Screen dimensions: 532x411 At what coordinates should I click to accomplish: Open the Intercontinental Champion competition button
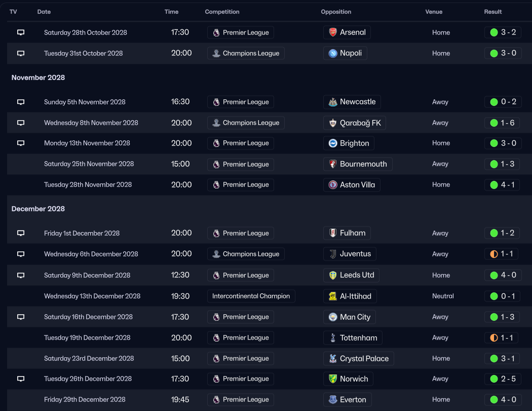(x=251, y=296)
